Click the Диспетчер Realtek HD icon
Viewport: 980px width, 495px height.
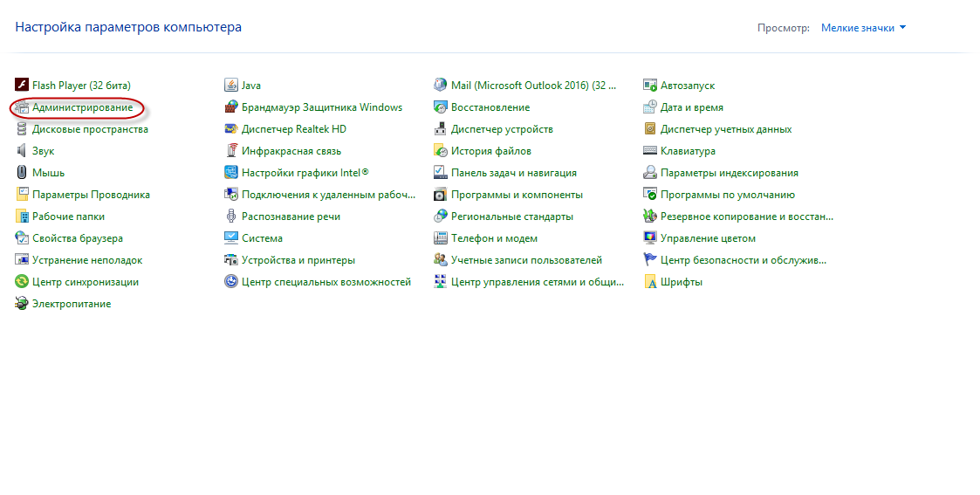[231, 129]
